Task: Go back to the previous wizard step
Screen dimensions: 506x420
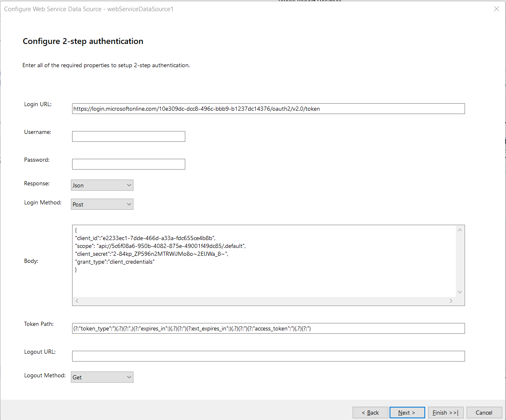Action: click(370, 413)
